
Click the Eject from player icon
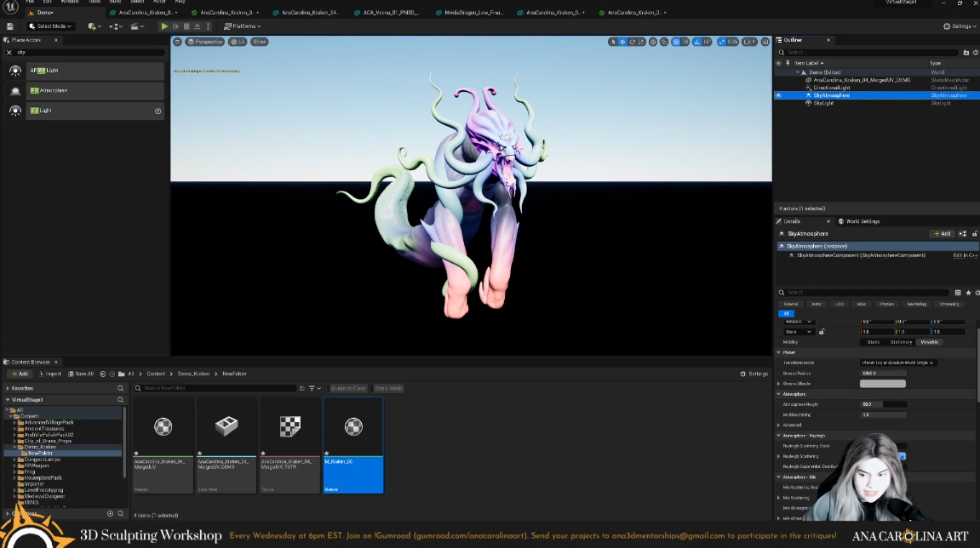(197, 26)
